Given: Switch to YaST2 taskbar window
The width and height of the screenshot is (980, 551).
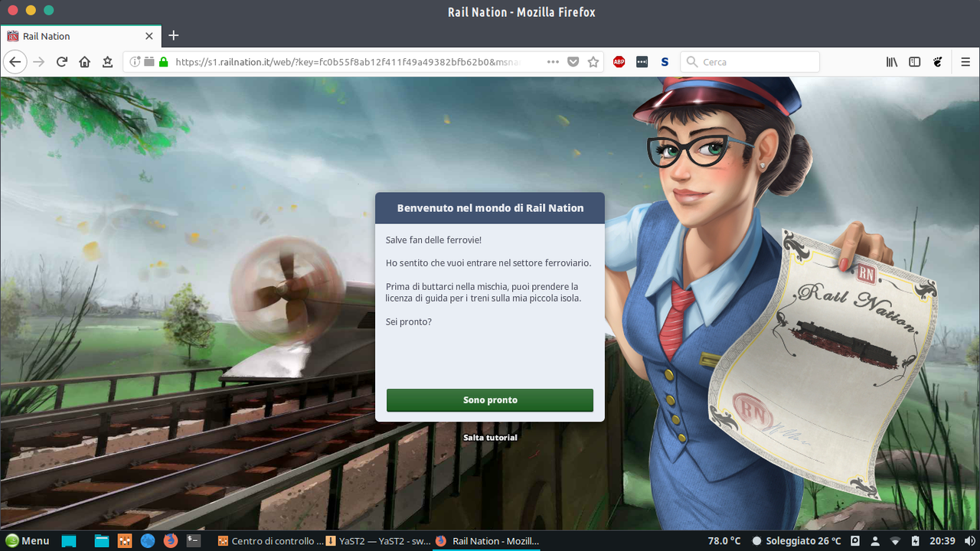Looking at the screenshot, I should click(377, 541).
